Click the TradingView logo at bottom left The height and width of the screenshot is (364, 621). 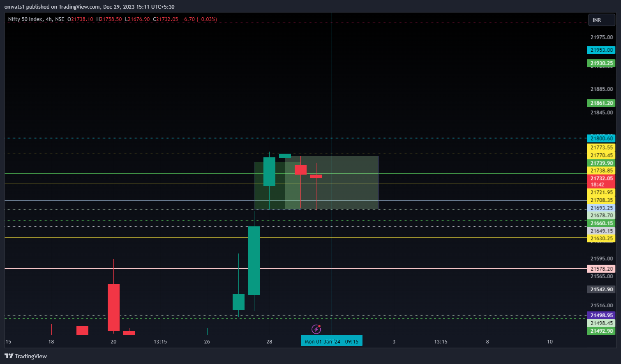tap(25, 356)
